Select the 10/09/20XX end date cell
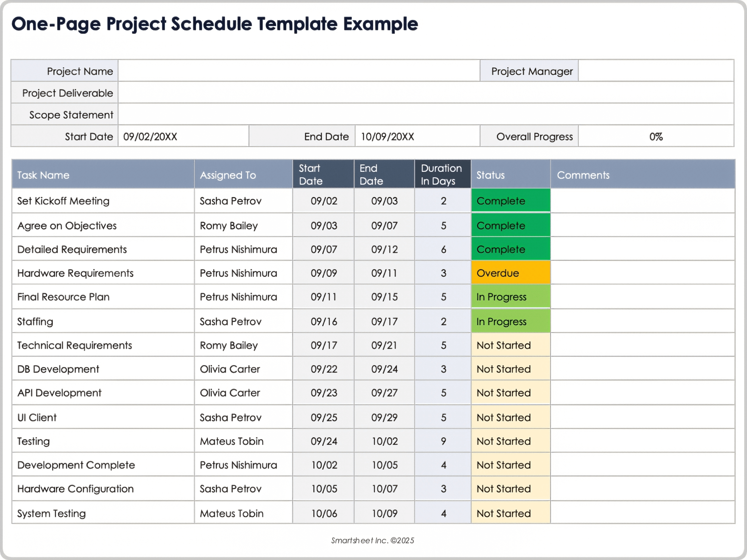747x560 pixels. tap(417, 136)
